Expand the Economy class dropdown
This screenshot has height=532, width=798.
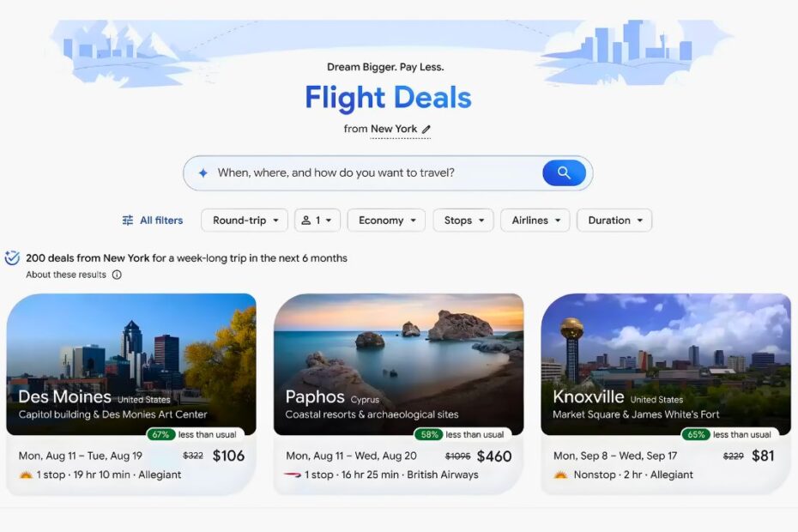(x=386, y=221)
